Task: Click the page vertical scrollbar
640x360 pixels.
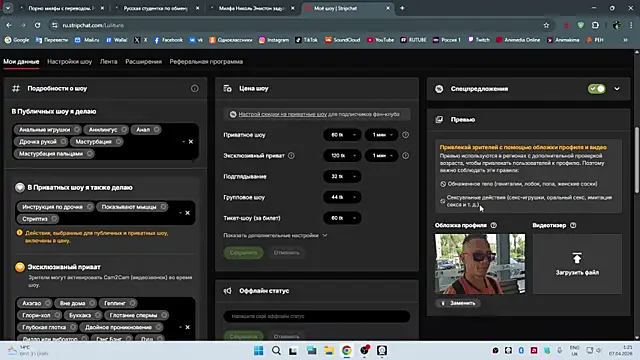Action: click(637, 160)
